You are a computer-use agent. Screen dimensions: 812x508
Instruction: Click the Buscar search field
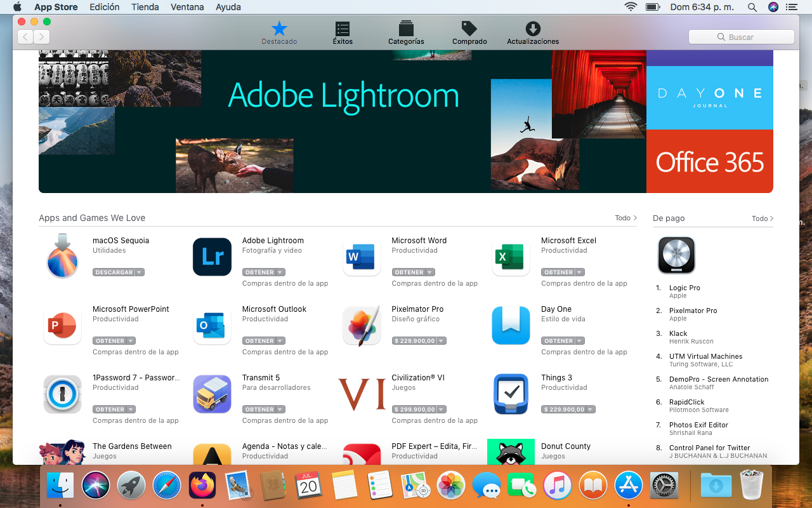click(x=741, y=37)
